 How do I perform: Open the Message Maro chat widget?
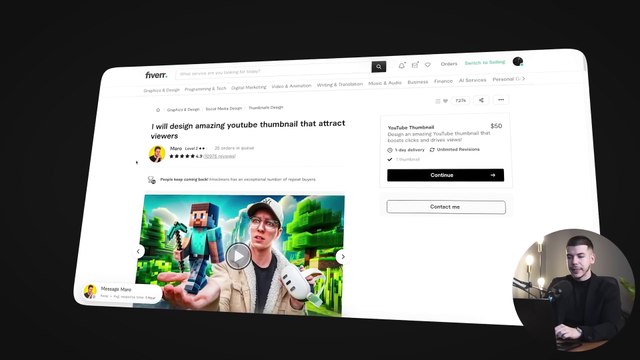(121, 292)
